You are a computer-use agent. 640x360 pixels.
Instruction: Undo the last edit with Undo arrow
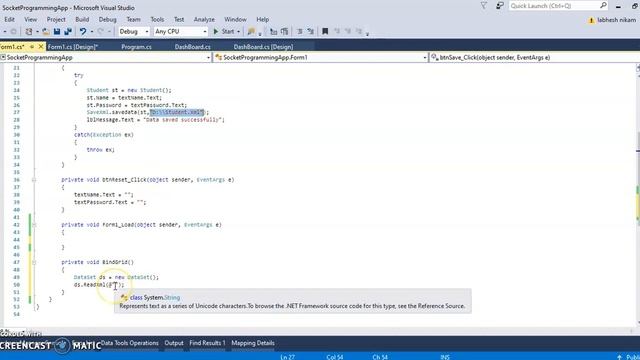tap(83, 31)
